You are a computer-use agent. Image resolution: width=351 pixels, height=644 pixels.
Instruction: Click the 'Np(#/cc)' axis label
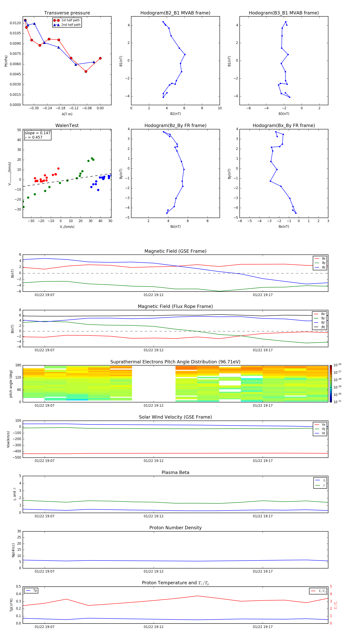pyautogui.click(x=13, y=550)
